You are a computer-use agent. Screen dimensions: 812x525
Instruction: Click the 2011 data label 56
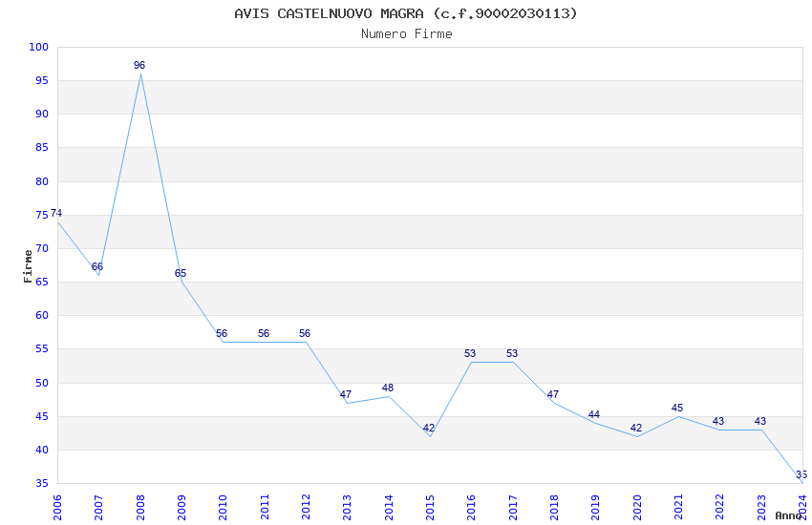(264, 334)
